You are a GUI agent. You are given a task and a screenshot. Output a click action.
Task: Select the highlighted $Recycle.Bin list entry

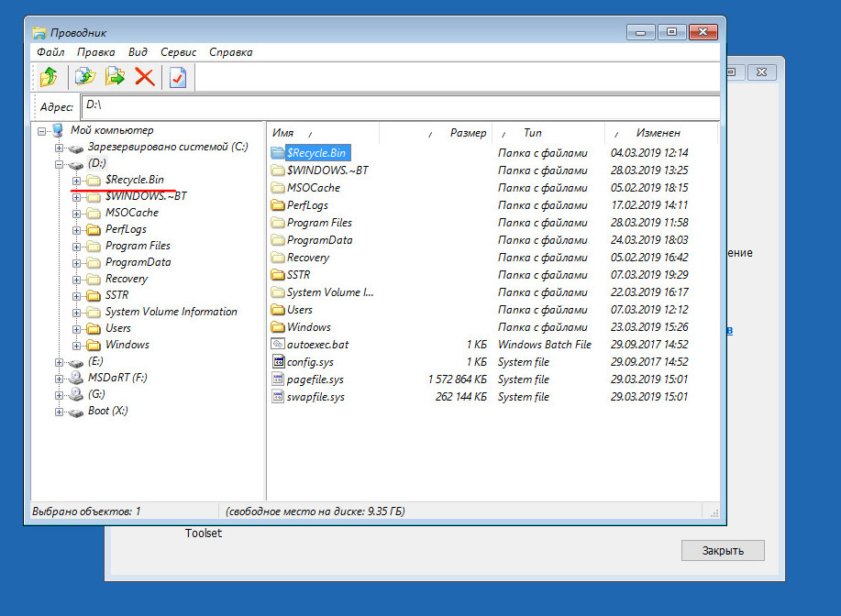(x=317, y=153)
